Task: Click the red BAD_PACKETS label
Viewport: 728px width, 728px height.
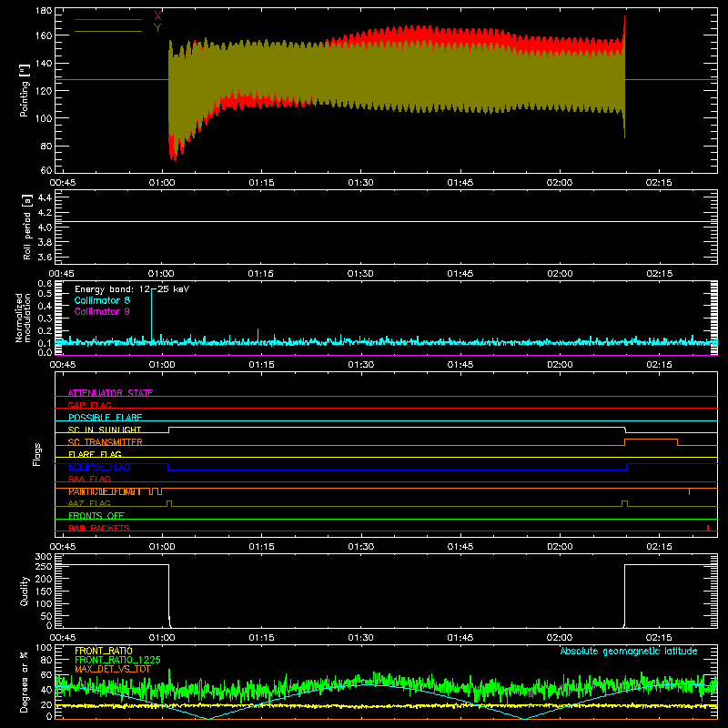Action: (99, 528)
